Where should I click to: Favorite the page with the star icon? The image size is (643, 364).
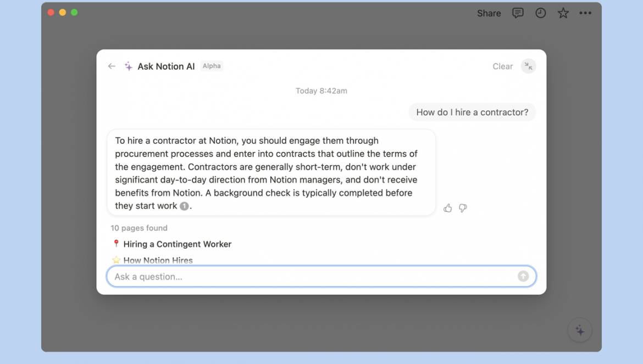pyautogui.click(x=563, y=13)
